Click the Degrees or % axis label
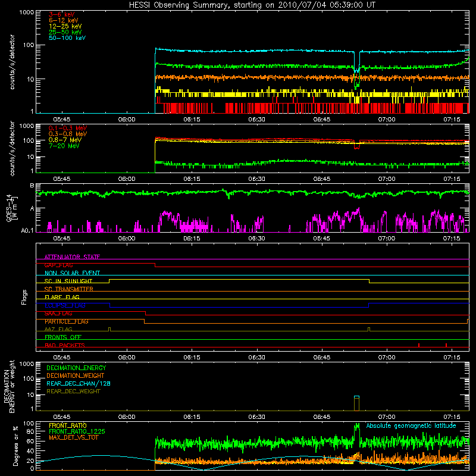The image size is (476, 476). click(x=15, y=446)
